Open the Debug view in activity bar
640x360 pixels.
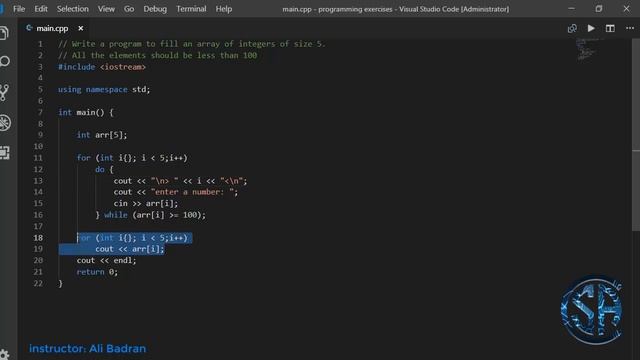5,122
